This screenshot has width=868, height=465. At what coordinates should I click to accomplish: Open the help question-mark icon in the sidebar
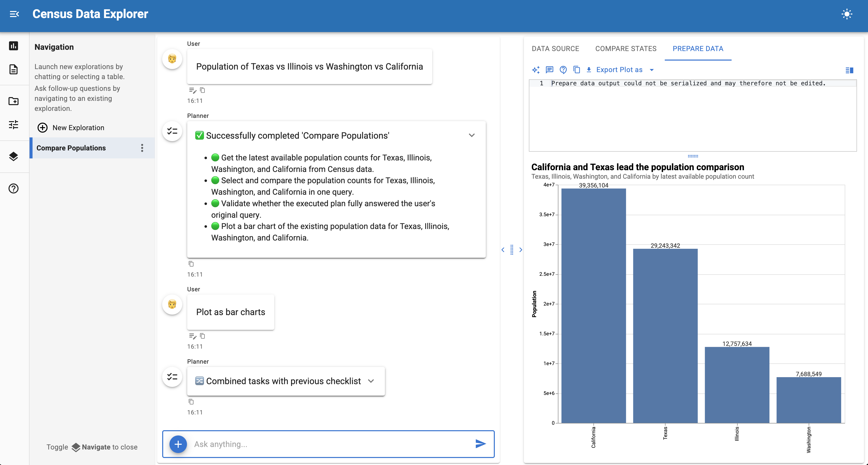[14, 188]
